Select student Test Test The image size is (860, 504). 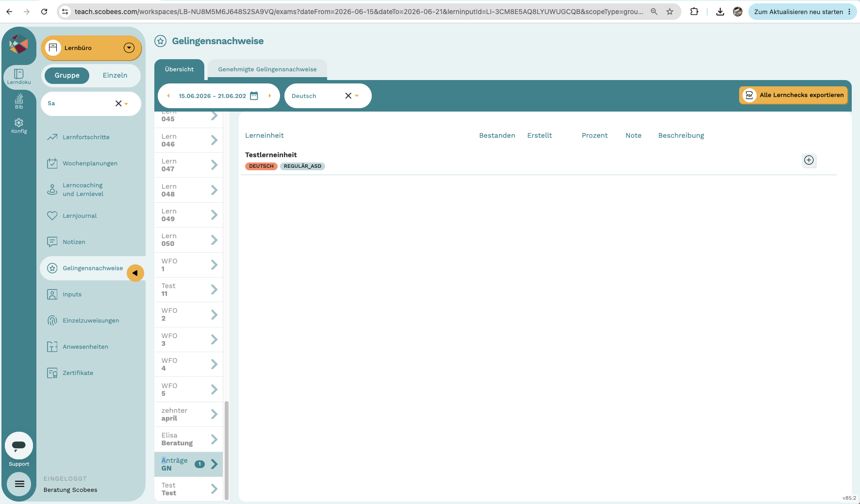(x=188, y=489)
